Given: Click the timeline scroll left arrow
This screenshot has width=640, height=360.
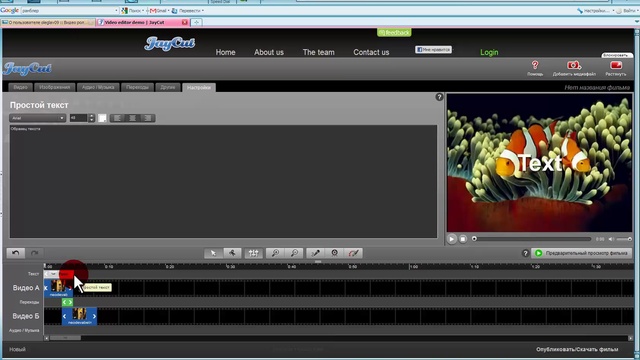Looking at the screenshot, I should [x=46, y=338].
